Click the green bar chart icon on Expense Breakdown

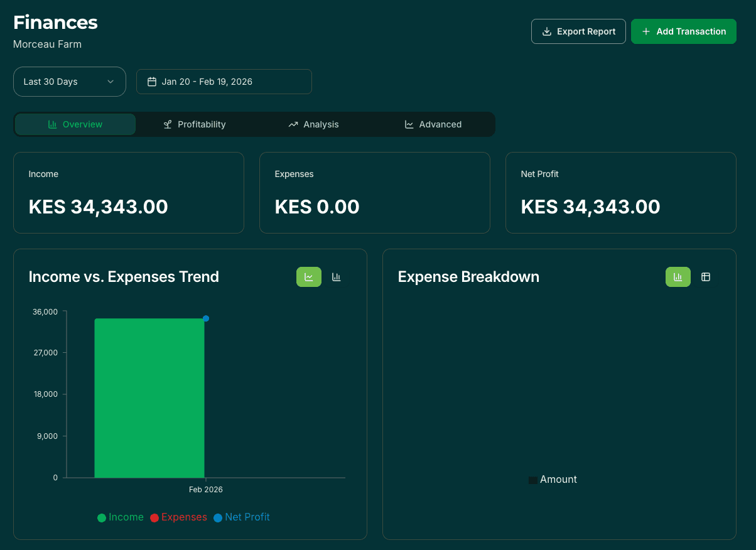(678, 277)
